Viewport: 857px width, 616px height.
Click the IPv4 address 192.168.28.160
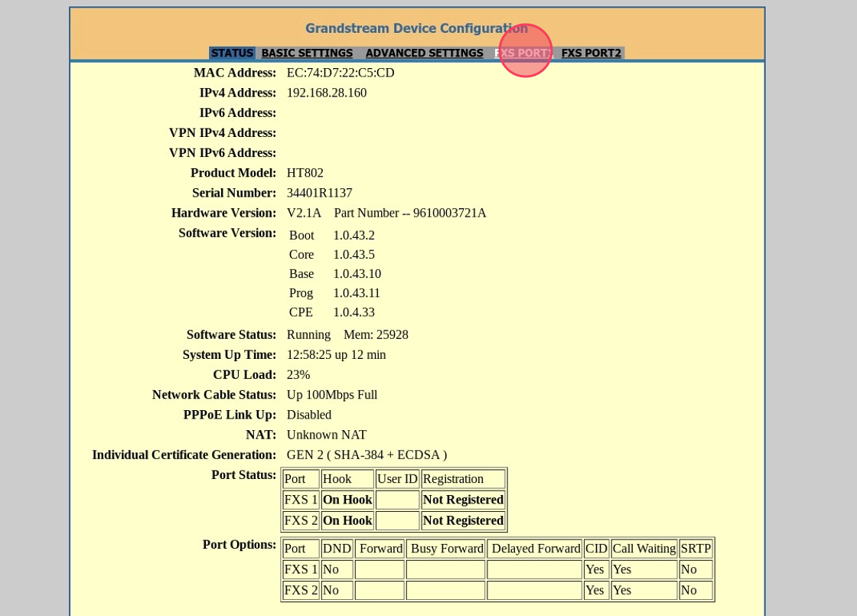(x=327, y=93)
